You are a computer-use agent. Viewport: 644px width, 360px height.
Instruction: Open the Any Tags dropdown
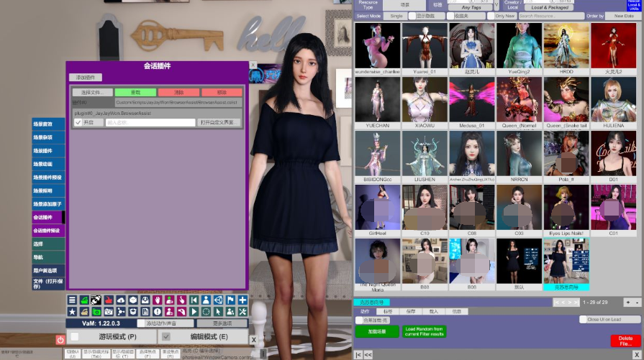[471, 7]
